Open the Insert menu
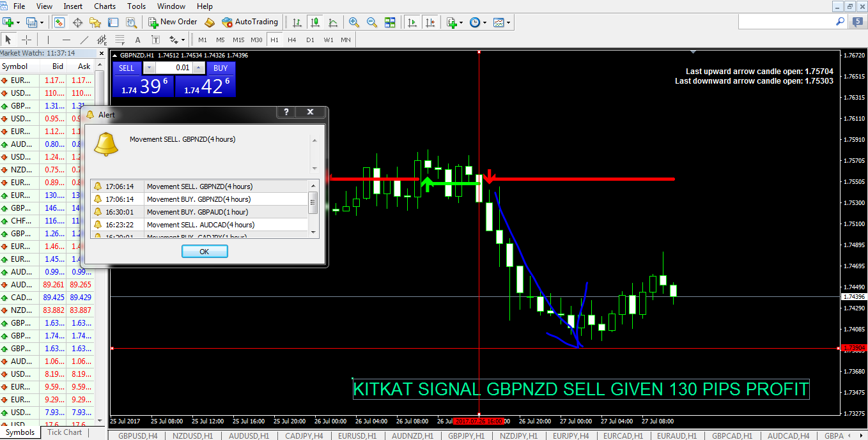868x440 pixels. click(73, 6)
